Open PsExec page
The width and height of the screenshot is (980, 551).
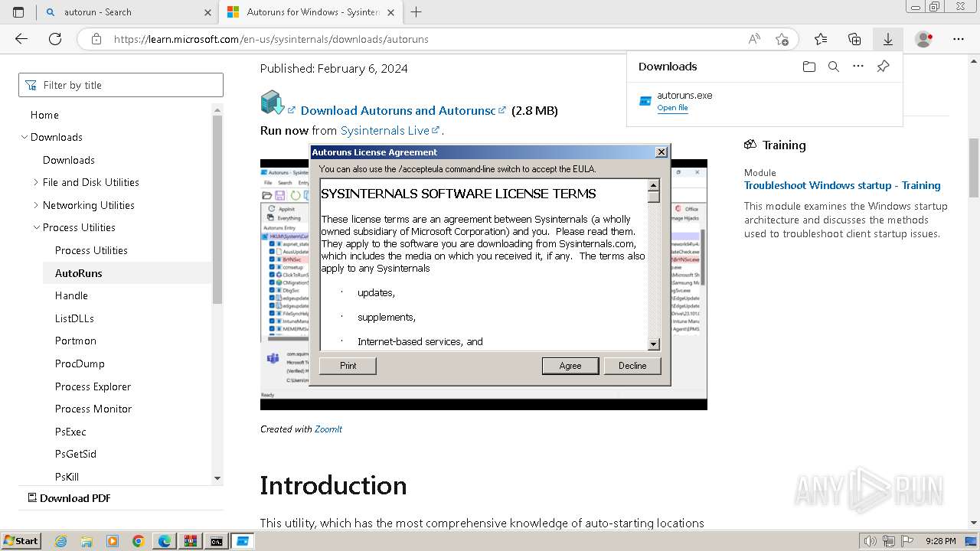pyautogui.click(x=70, y=432)
